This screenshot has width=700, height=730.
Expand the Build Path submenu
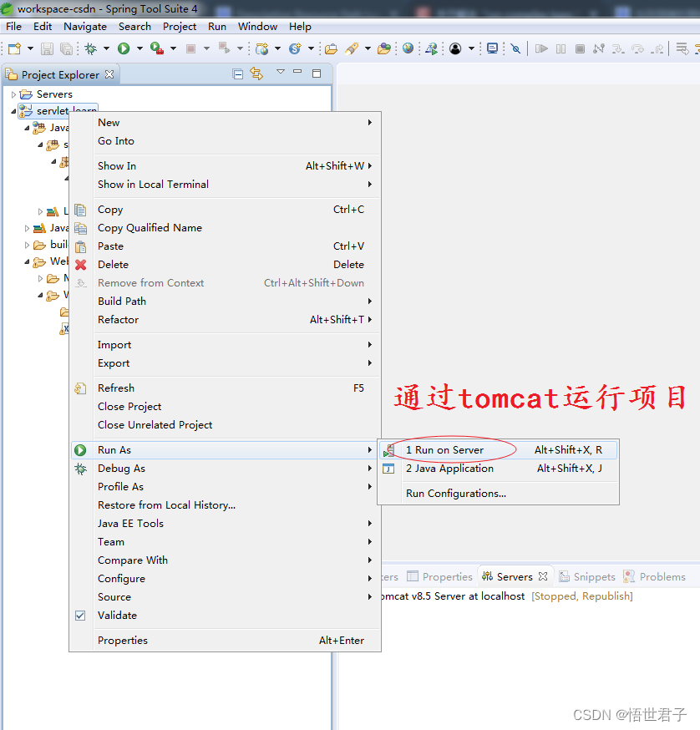225,302
